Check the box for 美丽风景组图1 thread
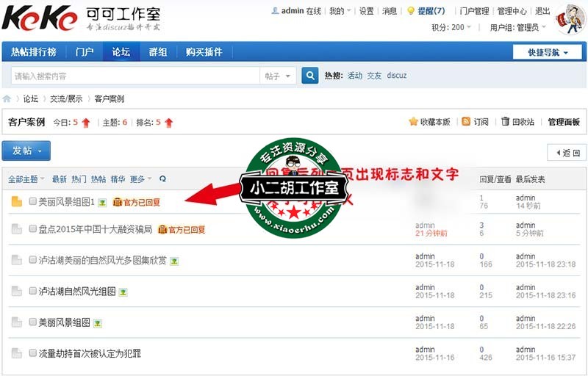 point(33,201)
